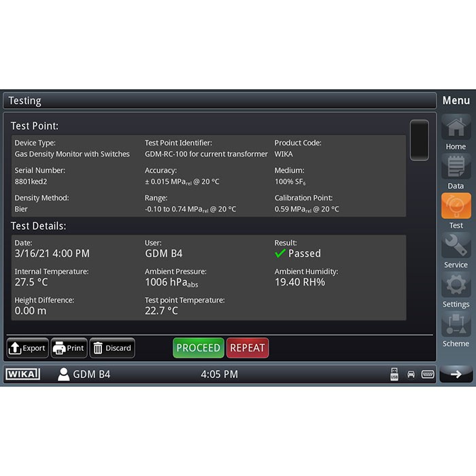Click the Passed result with green checkmark
The height and width of the screenshot is (476, 476).
pos(298,253)
